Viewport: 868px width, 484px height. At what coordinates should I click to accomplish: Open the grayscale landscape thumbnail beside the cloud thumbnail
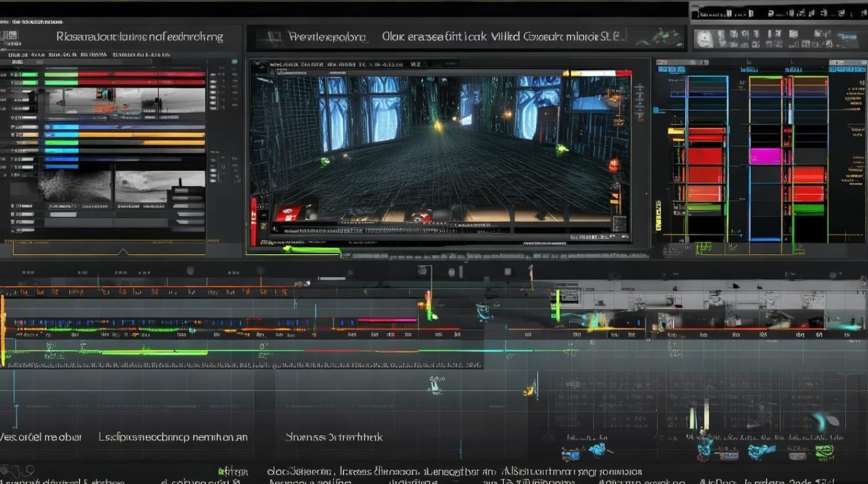160,186
